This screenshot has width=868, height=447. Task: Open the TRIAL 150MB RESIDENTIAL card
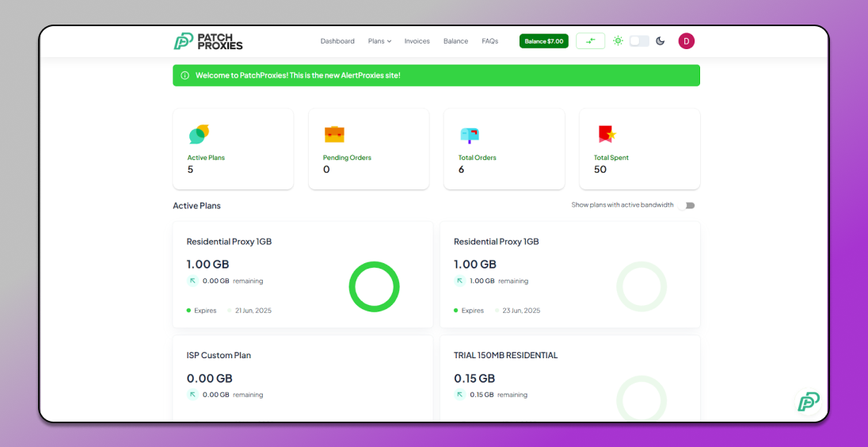(x=570, y=378)
